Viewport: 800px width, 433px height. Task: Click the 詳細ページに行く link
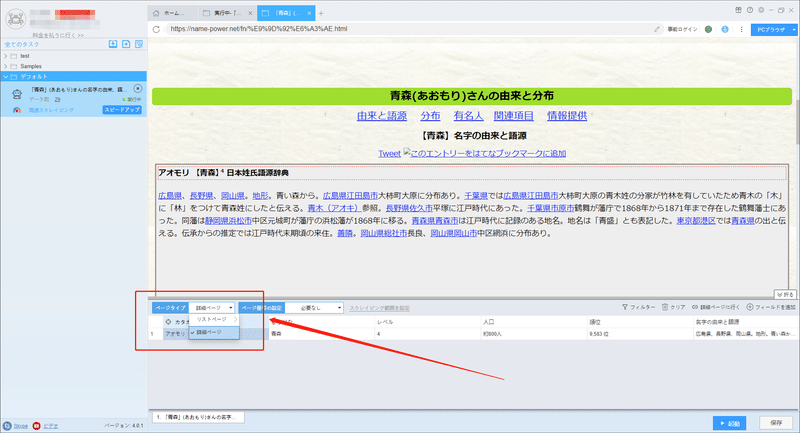(715, 307)
